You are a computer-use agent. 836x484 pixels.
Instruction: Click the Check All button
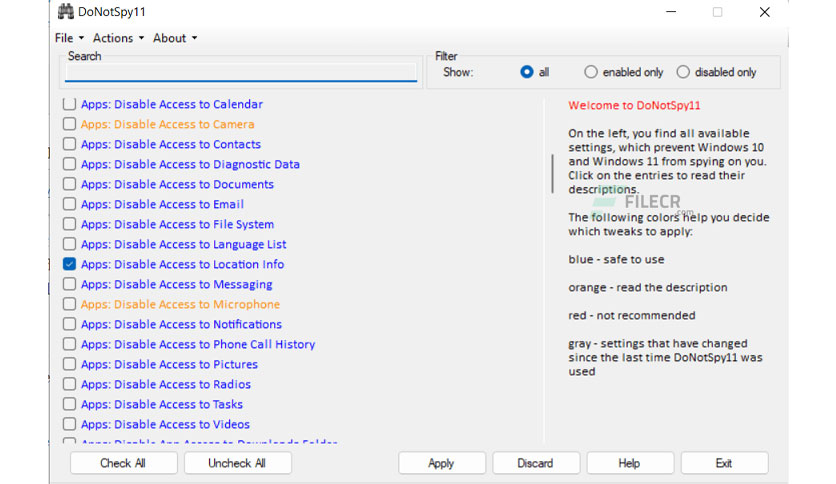pyautogui.click(x=123, y=463)
